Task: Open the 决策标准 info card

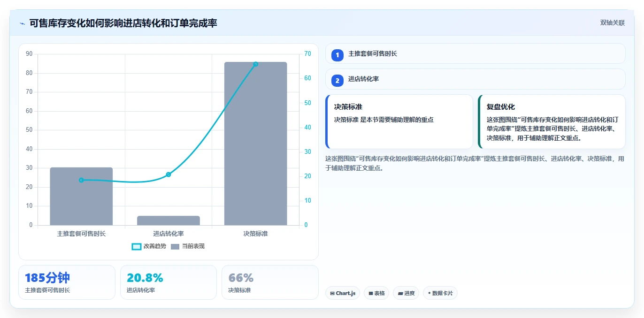Action: (399, 121)
